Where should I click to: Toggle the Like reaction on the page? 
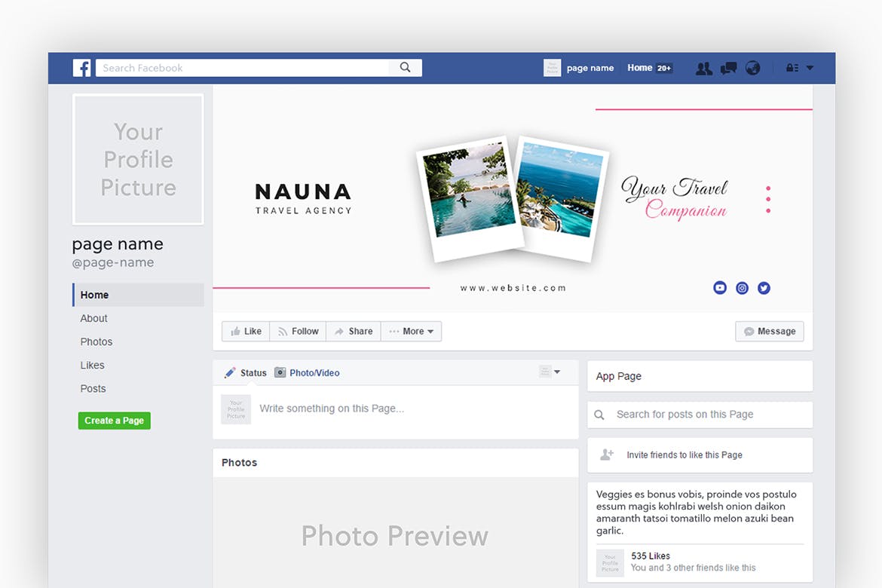pos(245,331)
